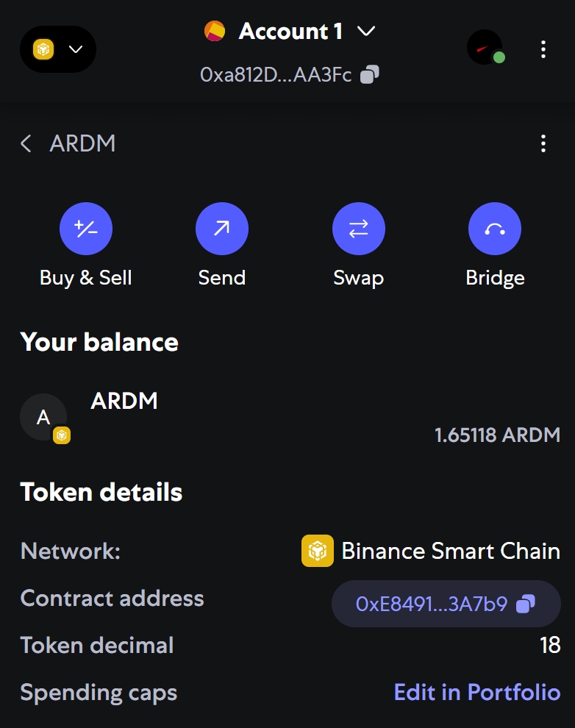The image size is (575, 728).
Task: Copy the account address 0xa812D...AA3Fc
Action: (x=370, y=74)
